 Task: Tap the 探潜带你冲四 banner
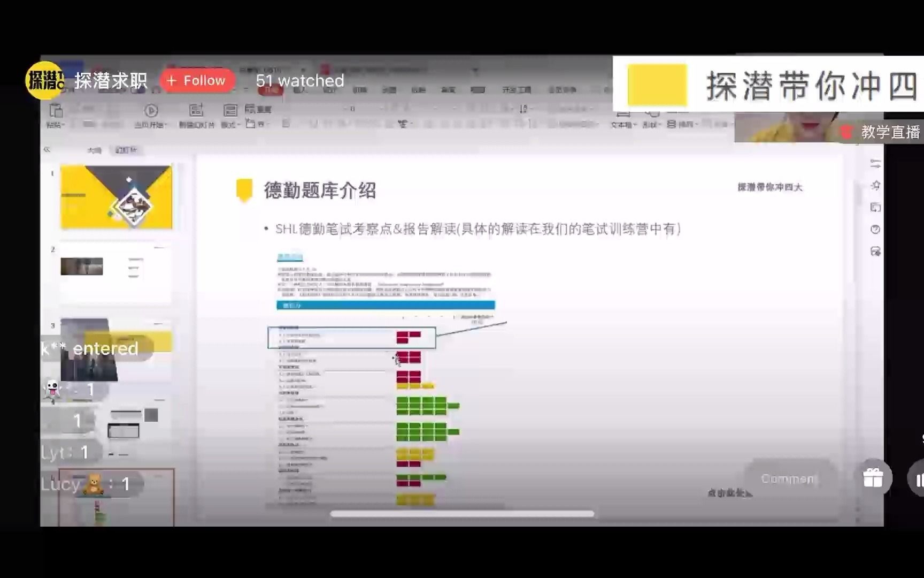(x=768, y=84)
